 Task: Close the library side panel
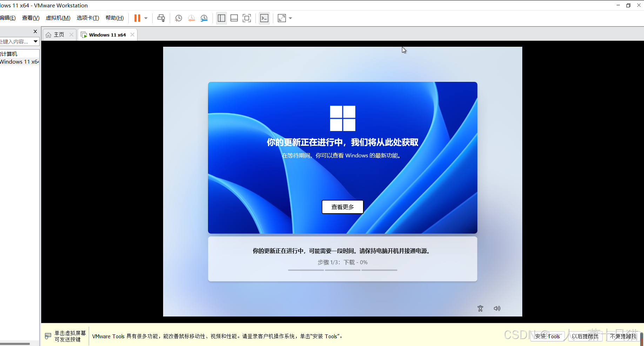35,31
